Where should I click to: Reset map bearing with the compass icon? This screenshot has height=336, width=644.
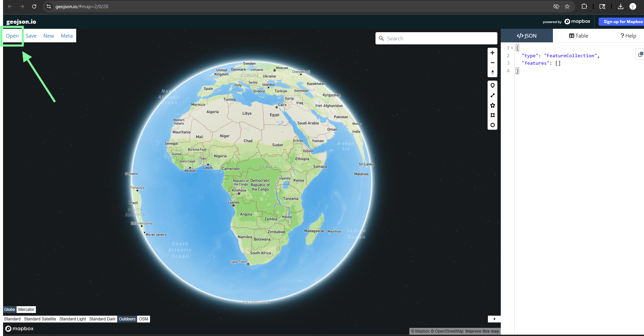point(492,72)
